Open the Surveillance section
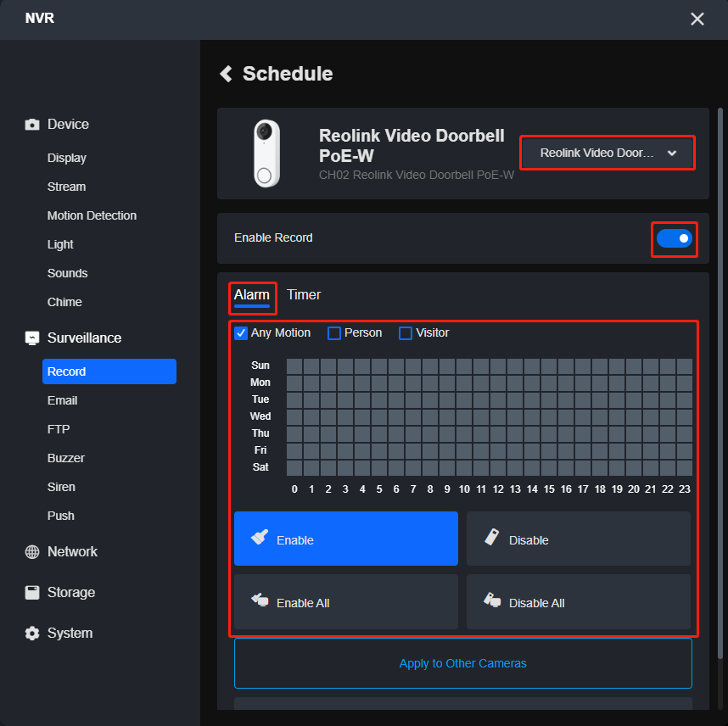Screen dimensions: 728x726 pyautogui.click(x=85, y=338)
